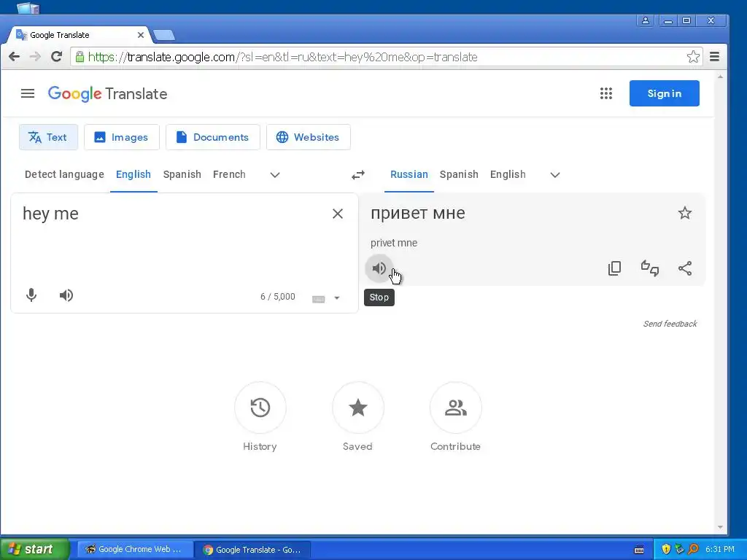Image resolution: width=747 pixels, height=560 pixels.
Task: Start voice input with the microphone
Action: 31,295
